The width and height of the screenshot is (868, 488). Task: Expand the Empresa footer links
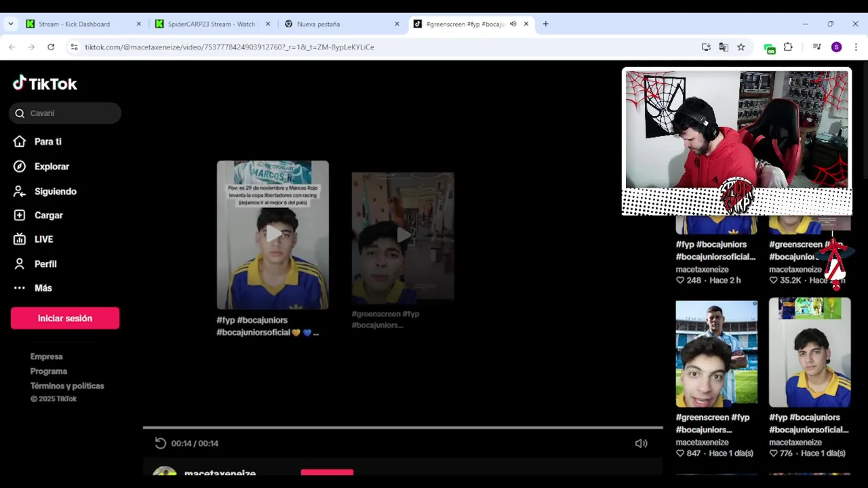point(46,357)
